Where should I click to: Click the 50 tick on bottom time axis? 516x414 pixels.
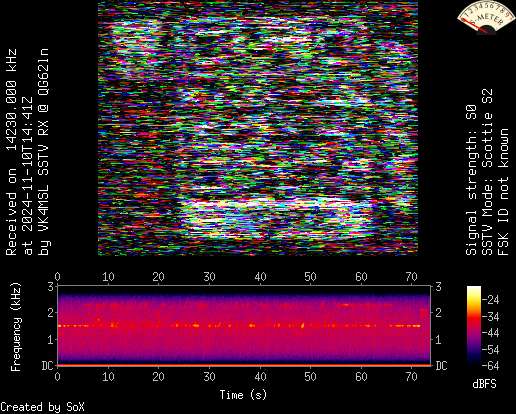pyautogui.click(x=310, y=377)
